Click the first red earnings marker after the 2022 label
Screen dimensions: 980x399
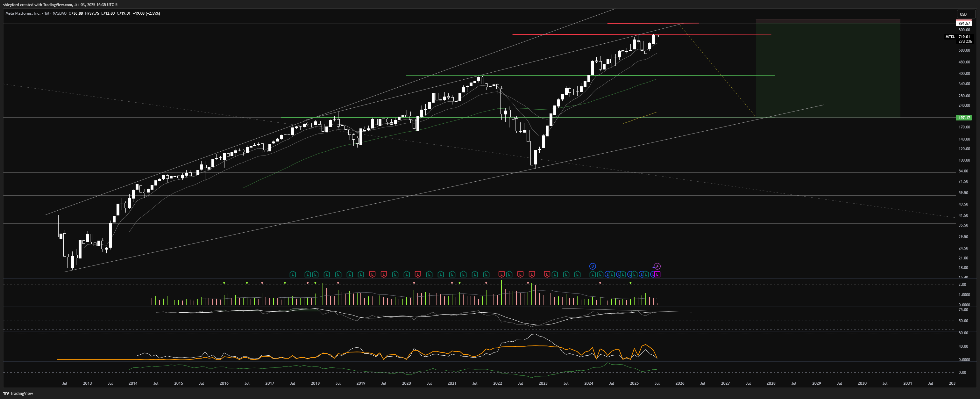point(501,274)
